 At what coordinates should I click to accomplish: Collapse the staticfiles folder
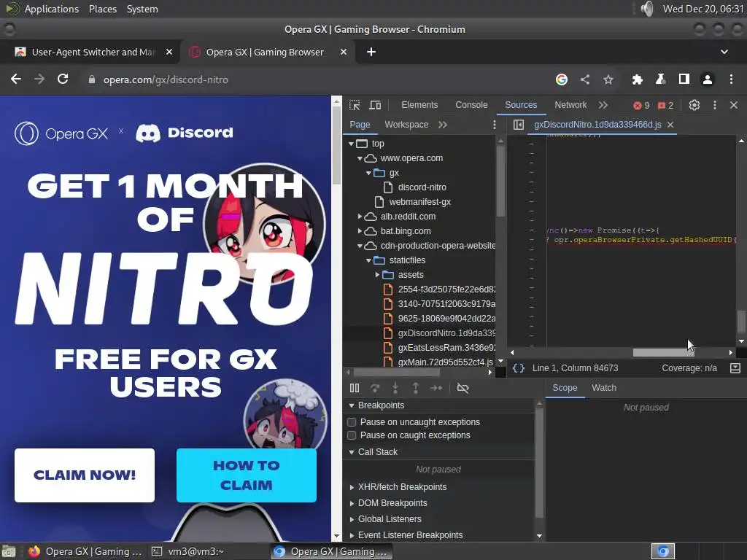coord(368,260)
